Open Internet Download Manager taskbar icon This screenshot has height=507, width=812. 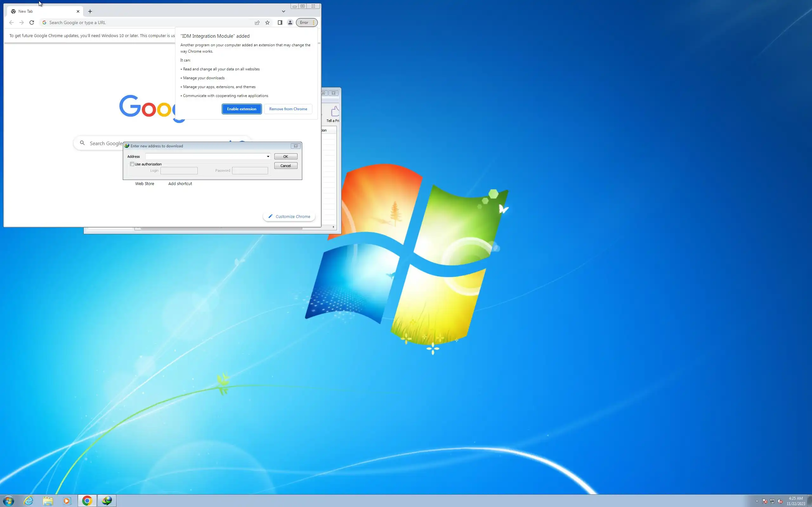point(107,501)
